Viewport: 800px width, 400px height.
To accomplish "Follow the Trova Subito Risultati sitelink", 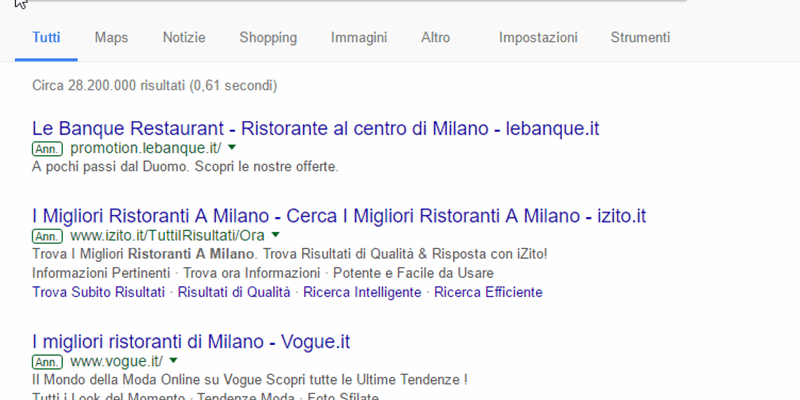I will [x=98, y=292].
